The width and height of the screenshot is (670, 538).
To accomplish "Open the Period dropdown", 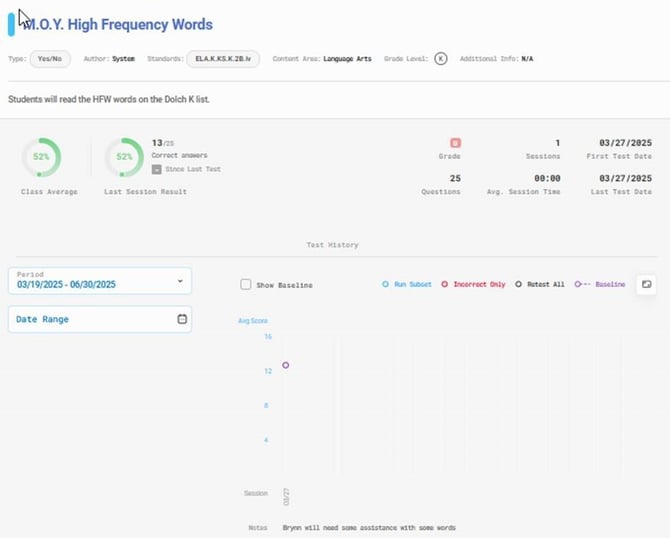I will (x=100, y=280).
